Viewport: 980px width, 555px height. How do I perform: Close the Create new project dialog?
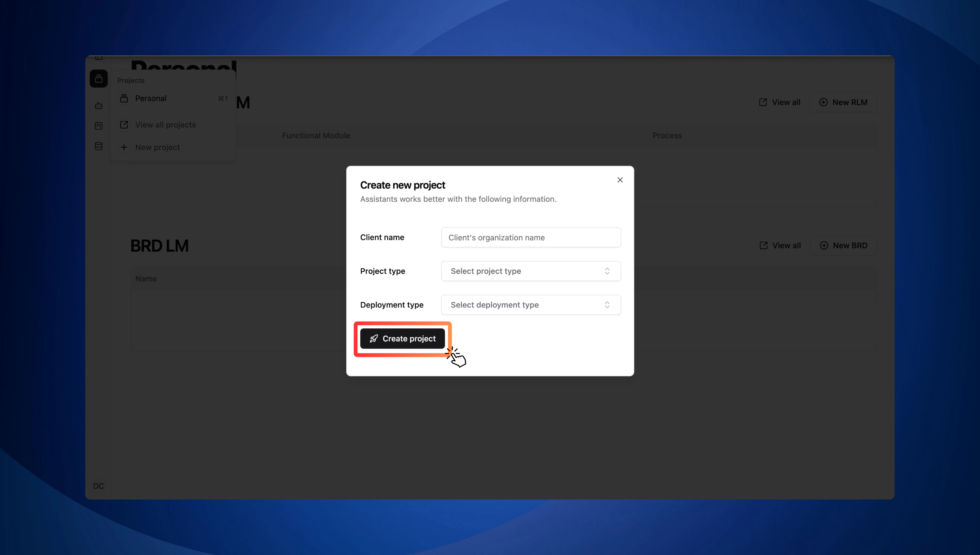pos(620,180)
